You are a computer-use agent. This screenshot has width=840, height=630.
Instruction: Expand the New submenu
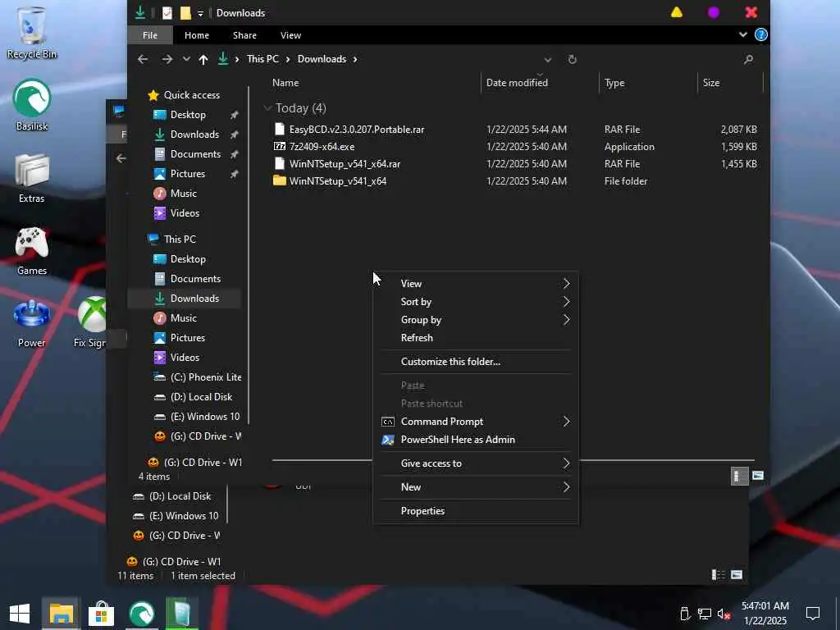click(x=476, y=487)
